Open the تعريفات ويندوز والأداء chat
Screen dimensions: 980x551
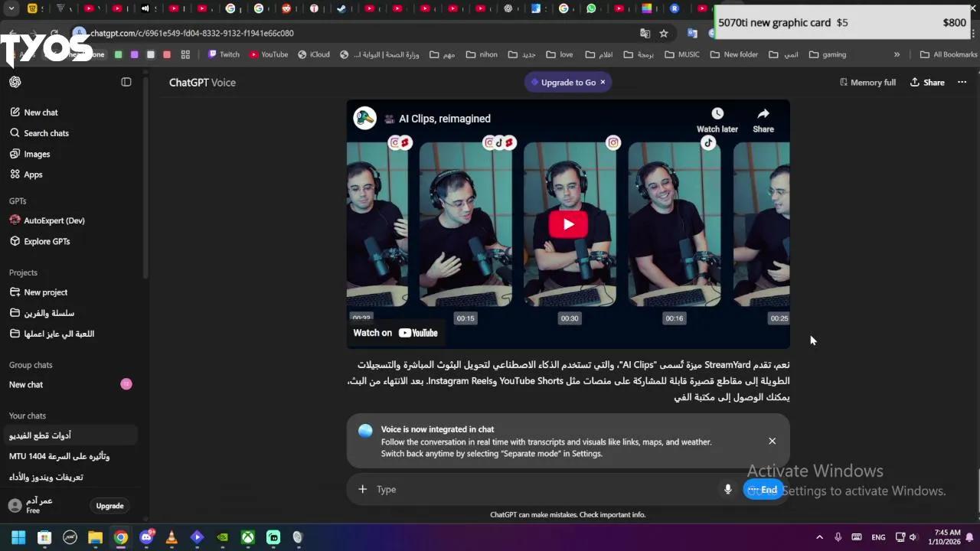(x=69, y=477)
